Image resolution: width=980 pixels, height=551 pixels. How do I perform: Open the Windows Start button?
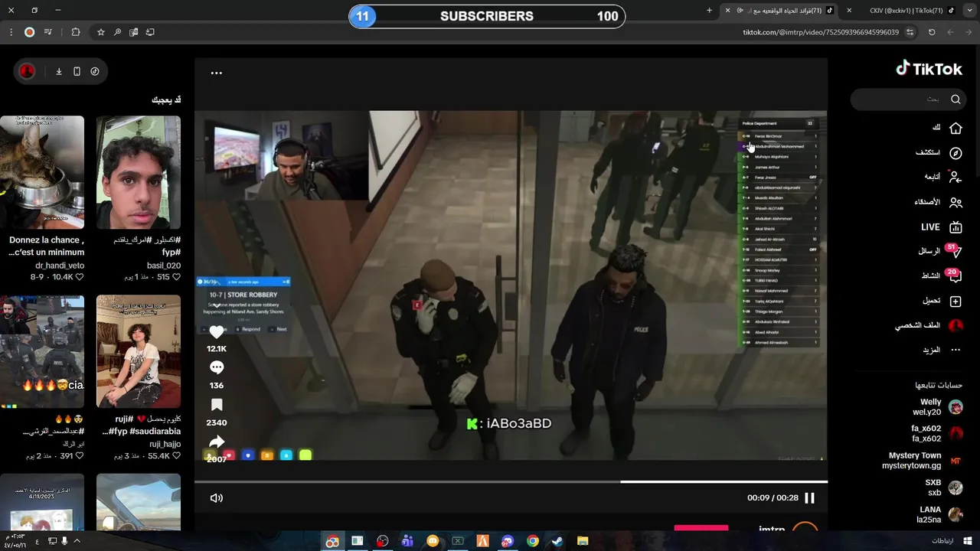point(967,541)
